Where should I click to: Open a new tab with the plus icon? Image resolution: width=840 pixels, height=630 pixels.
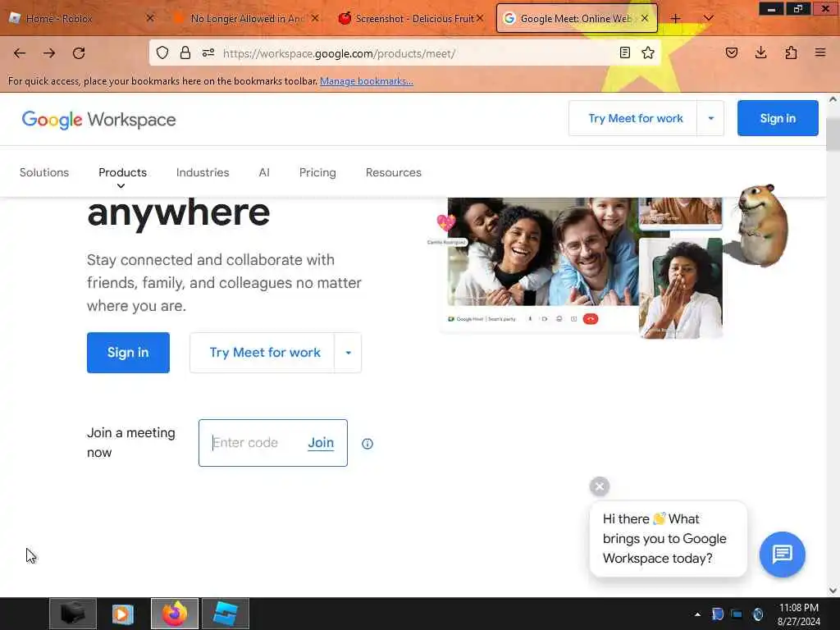coord(676,18)
